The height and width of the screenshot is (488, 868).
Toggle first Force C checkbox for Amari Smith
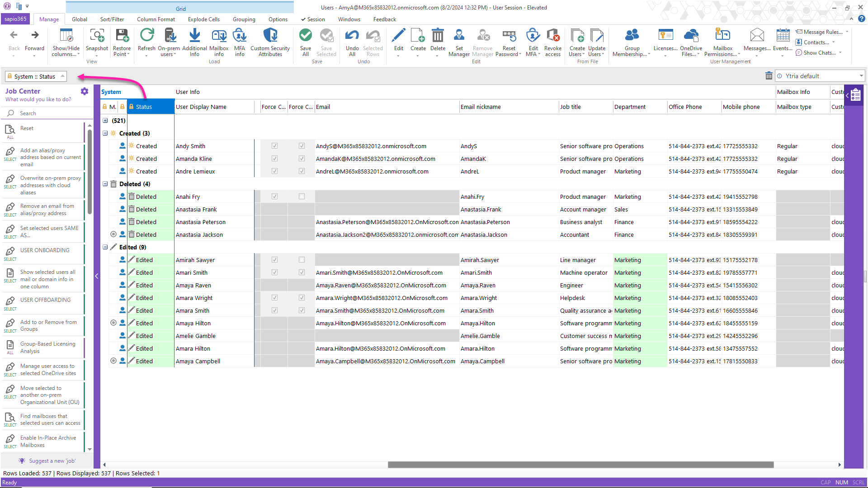coord(274,272)
